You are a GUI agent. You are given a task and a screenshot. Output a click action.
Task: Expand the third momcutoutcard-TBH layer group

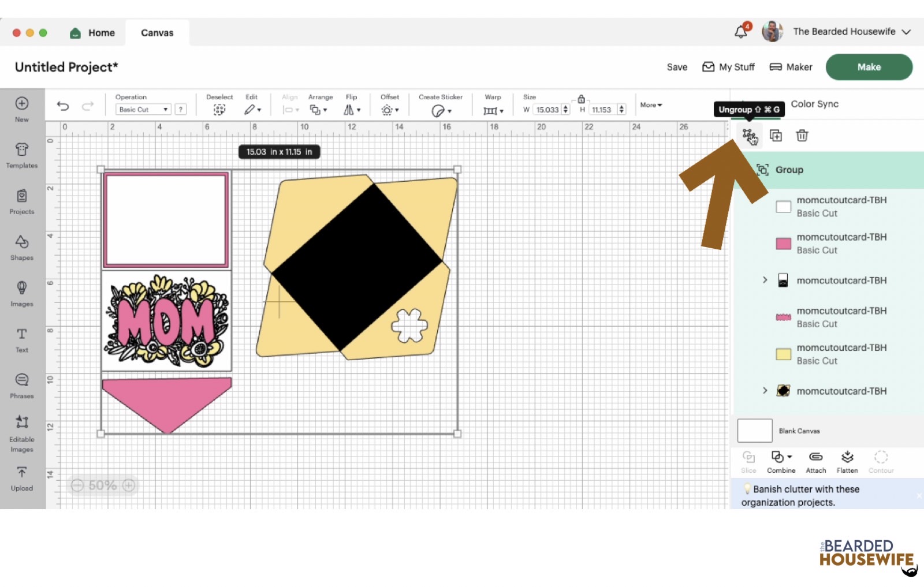pyautogui.click(x=765, y=280)
